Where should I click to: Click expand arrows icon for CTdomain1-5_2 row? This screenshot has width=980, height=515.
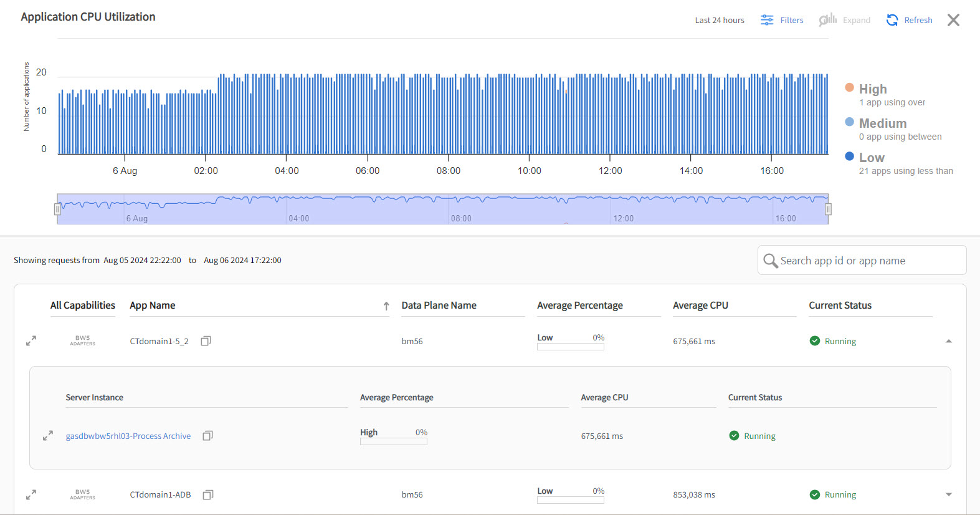coord(31,341)
